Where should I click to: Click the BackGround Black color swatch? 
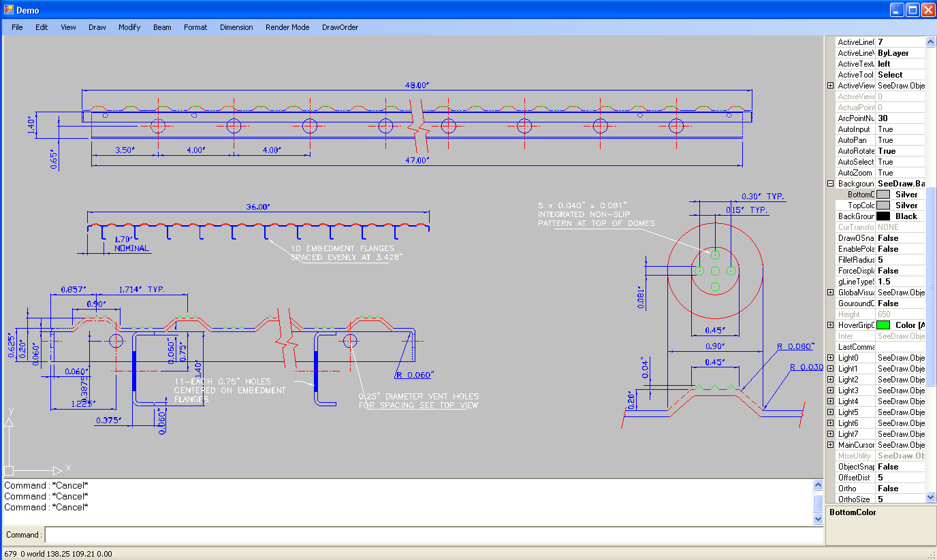(x=884, y=216)
